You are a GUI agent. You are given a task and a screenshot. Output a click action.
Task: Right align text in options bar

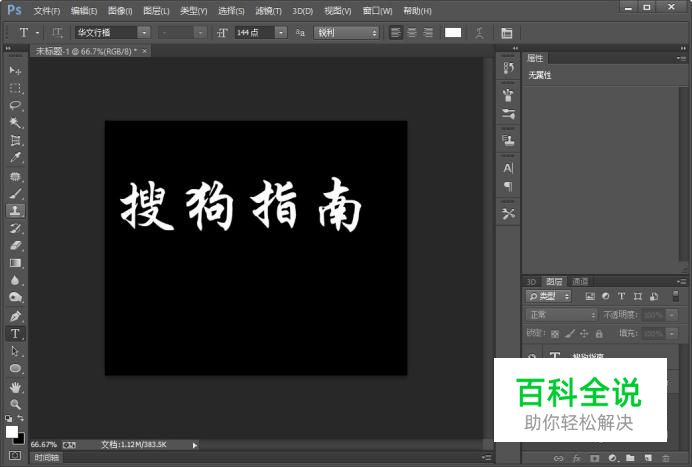(x=428, y=33)
